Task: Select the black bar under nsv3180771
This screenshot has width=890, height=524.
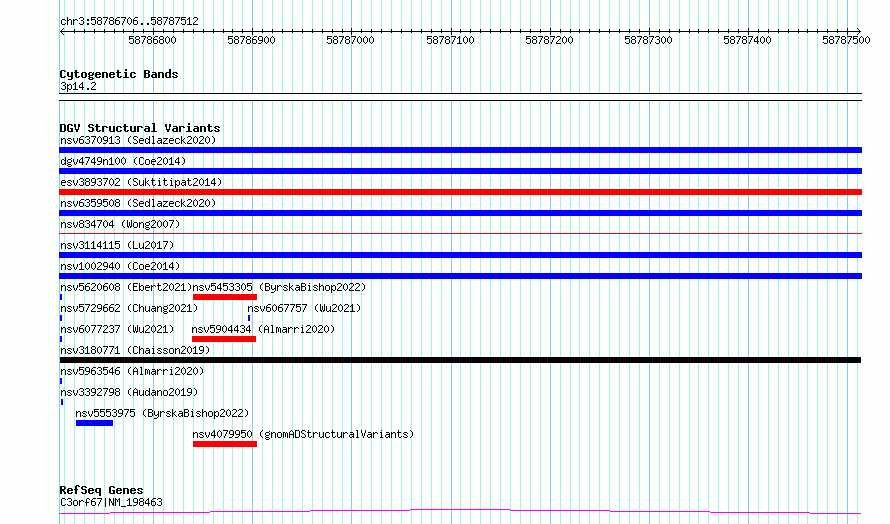Action: tap(460, 360)
